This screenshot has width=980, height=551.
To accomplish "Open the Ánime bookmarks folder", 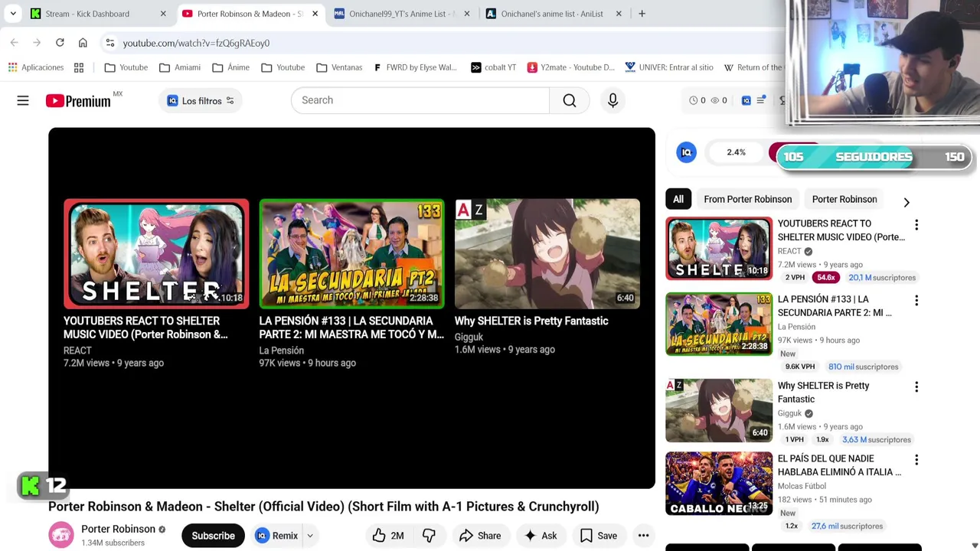I will pyautogui.click(x=231, y=67).
